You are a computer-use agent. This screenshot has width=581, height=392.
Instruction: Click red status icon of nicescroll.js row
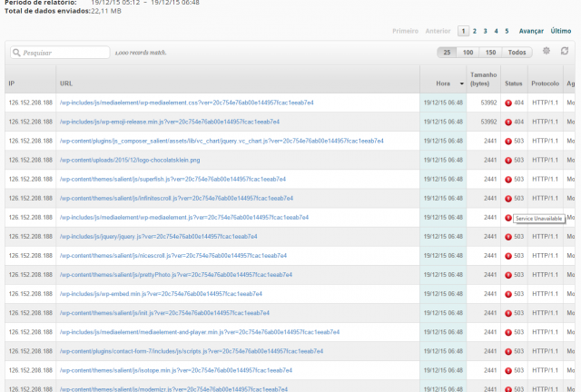click(x=508, y=256)
